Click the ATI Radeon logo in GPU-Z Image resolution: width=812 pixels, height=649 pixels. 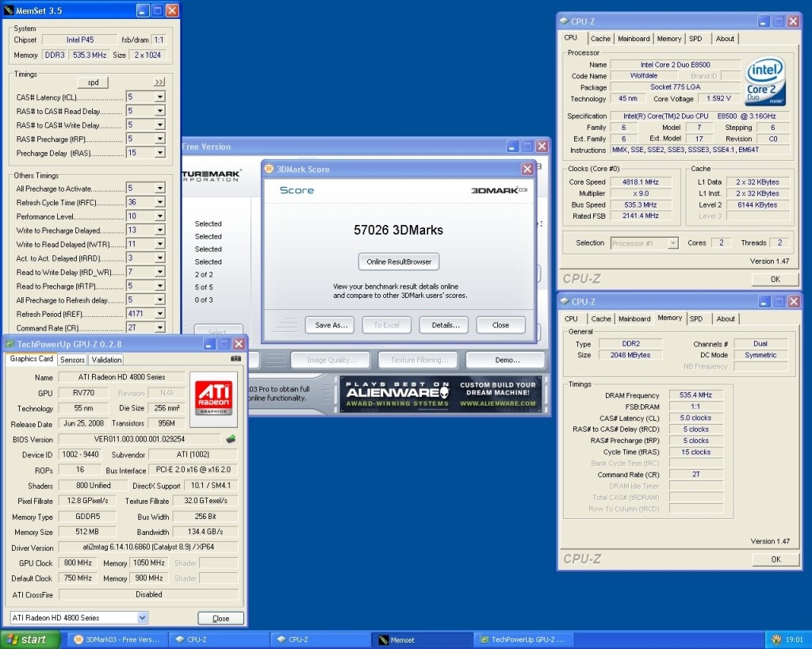point(213,399)
